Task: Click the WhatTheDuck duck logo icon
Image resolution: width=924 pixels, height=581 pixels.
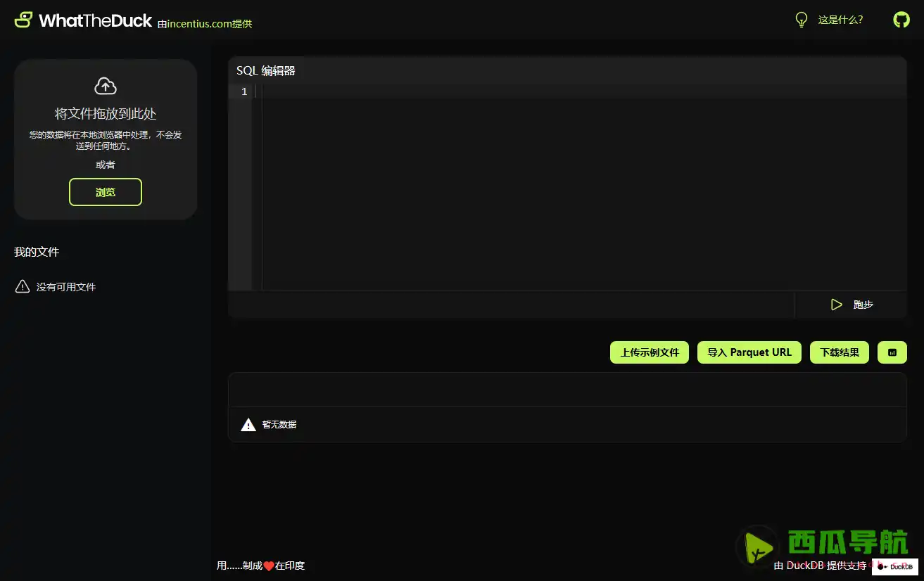Action: (x=23, y=20)
